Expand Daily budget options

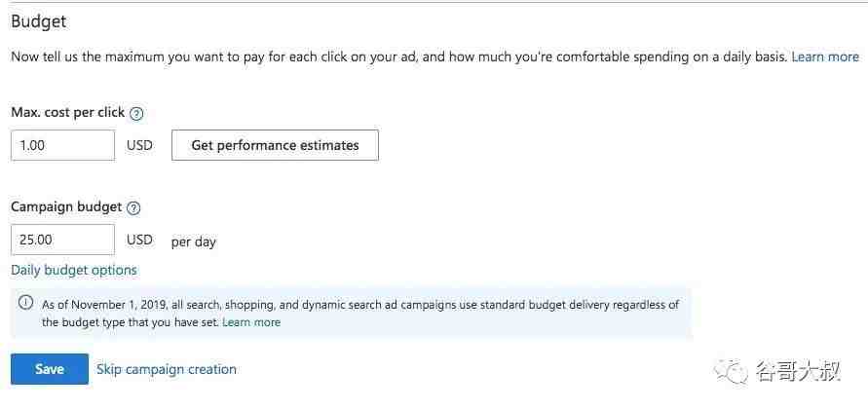74,270
